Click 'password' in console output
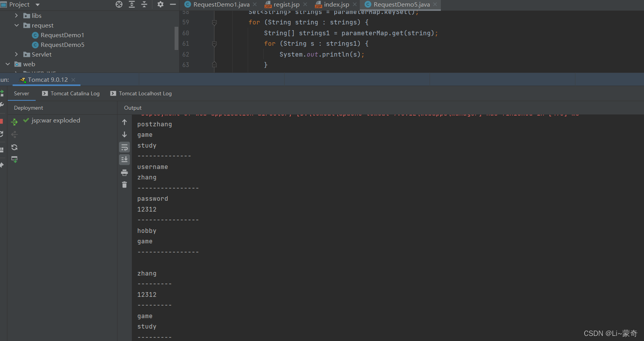The height and width of the screenshot is (341, 644). 152,199
